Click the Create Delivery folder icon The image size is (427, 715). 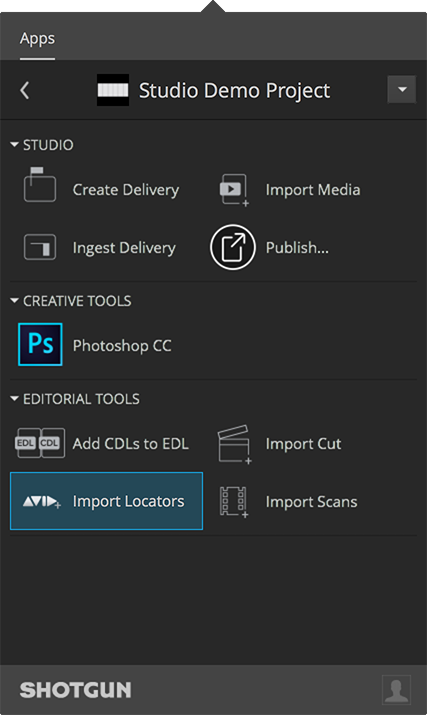[40, 184]
